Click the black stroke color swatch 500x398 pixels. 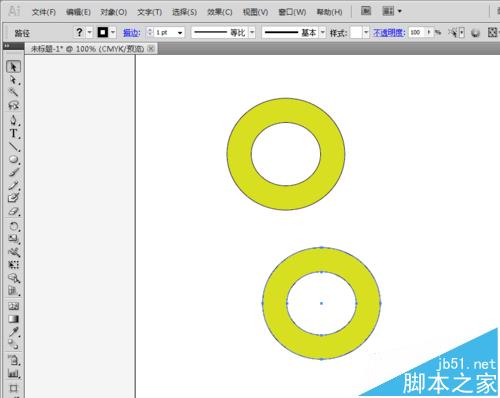click(x=103, y=32)
